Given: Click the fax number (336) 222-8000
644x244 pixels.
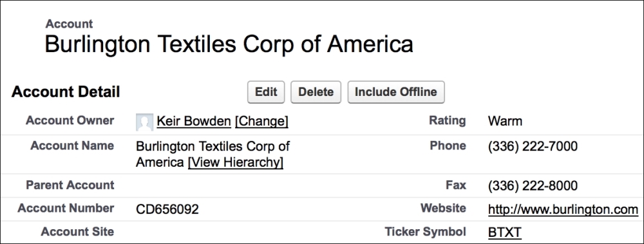Looking at the screenshot, I should point(533,185).
